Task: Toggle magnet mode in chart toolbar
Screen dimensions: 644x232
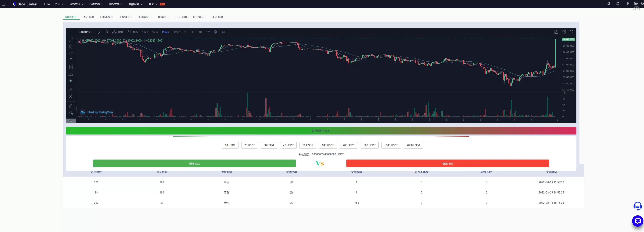Action: pyautogui.click(x=71, y=106)
